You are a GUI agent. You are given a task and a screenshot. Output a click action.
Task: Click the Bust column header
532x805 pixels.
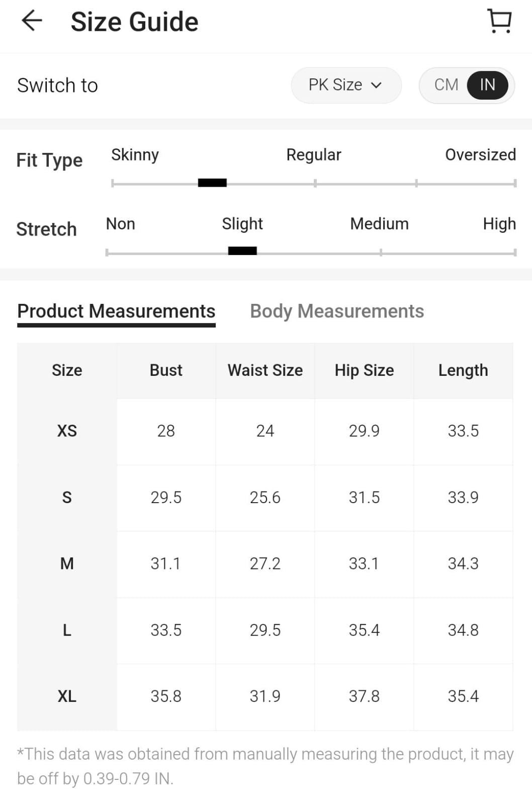(166, 370)
